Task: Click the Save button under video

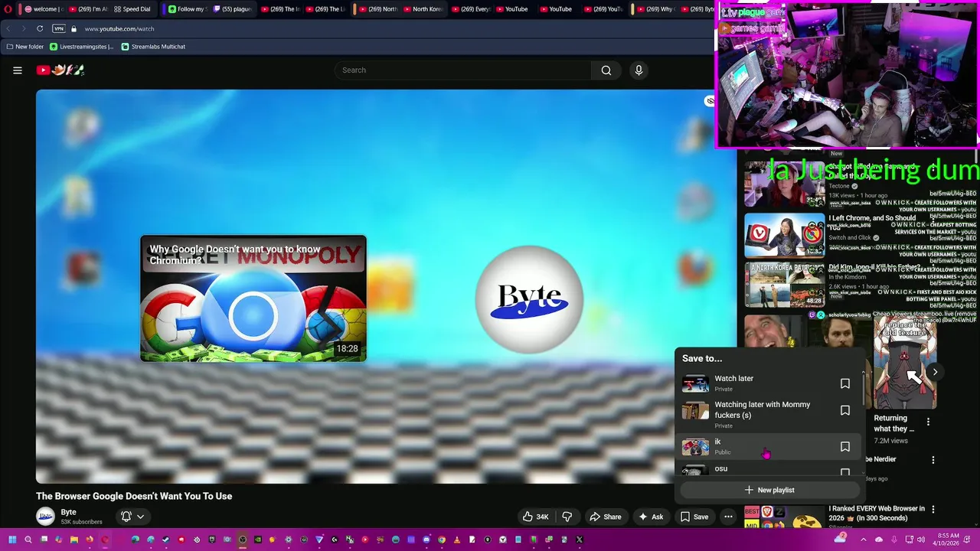Action: point(694,517)
